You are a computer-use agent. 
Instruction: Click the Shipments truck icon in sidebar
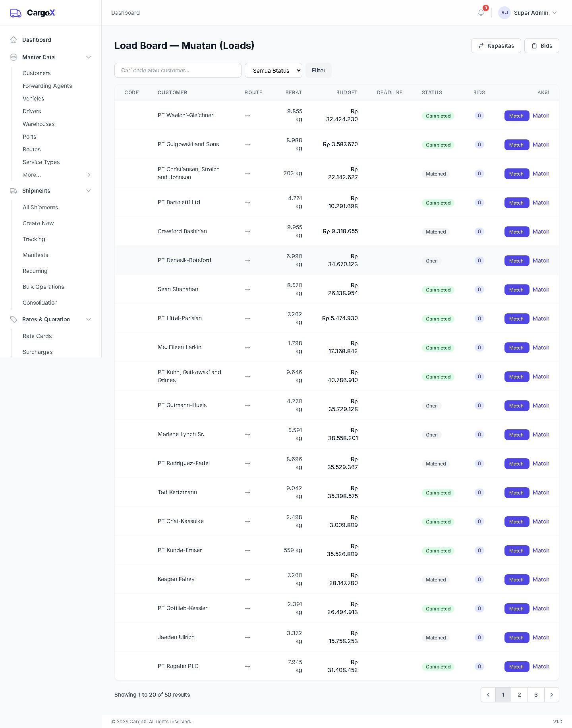[x=14, y=191]
